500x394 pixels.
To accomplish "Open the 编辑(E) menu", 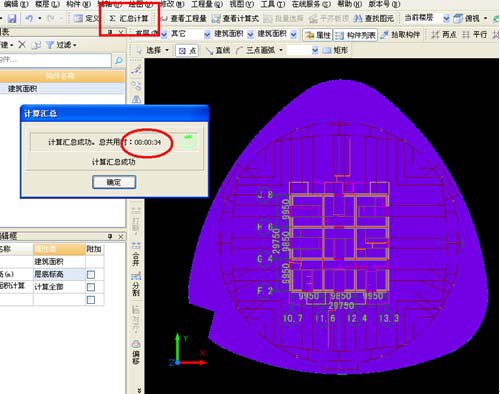I will (x=16, y=4).
